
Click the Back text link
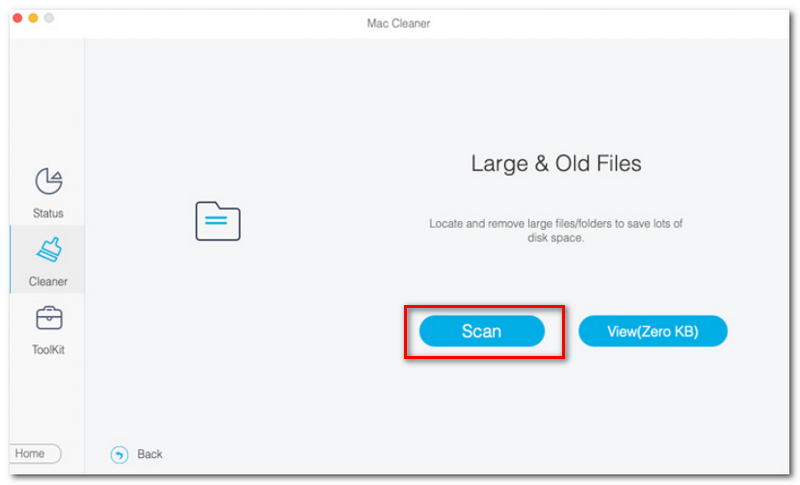[149, 454]
